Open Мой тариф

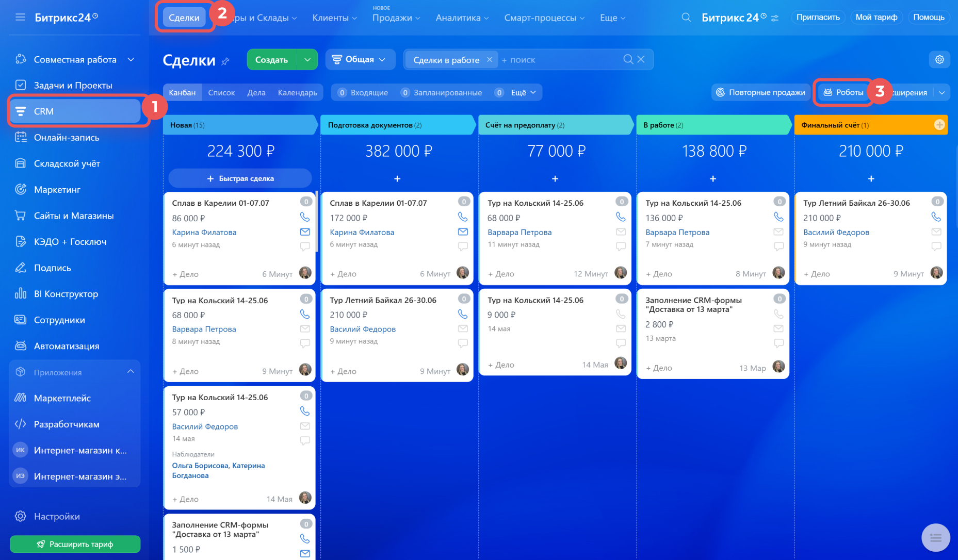(876, 17)
